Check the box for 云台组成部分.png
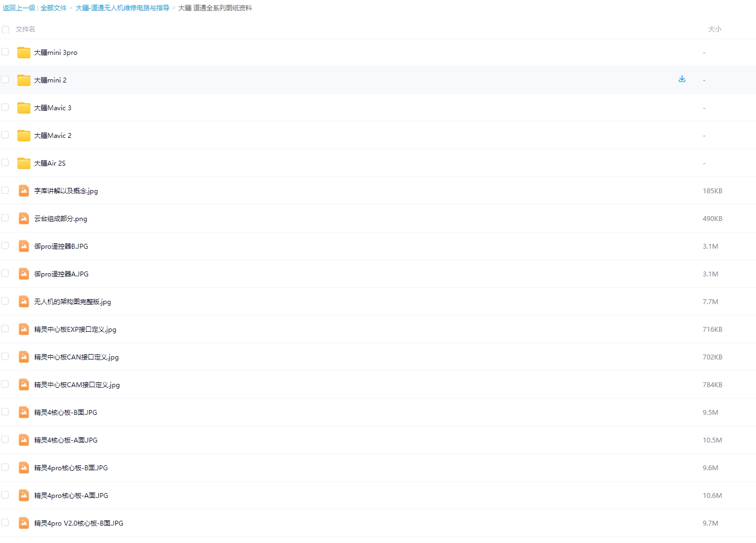The width and height of the screenshot is (756, 543). tap(5, 218)
